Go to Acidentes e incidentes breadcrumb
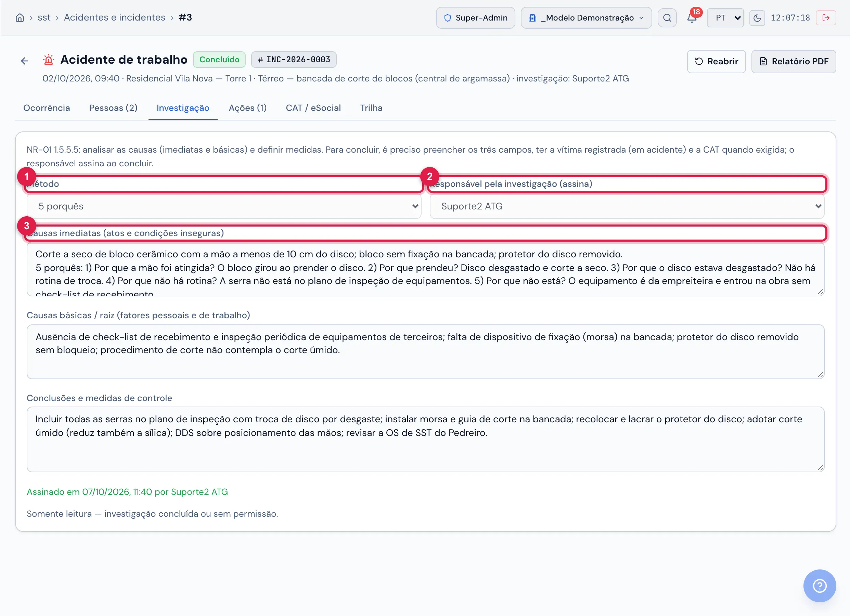Screen dimensions: 850x616 point(114,17)
